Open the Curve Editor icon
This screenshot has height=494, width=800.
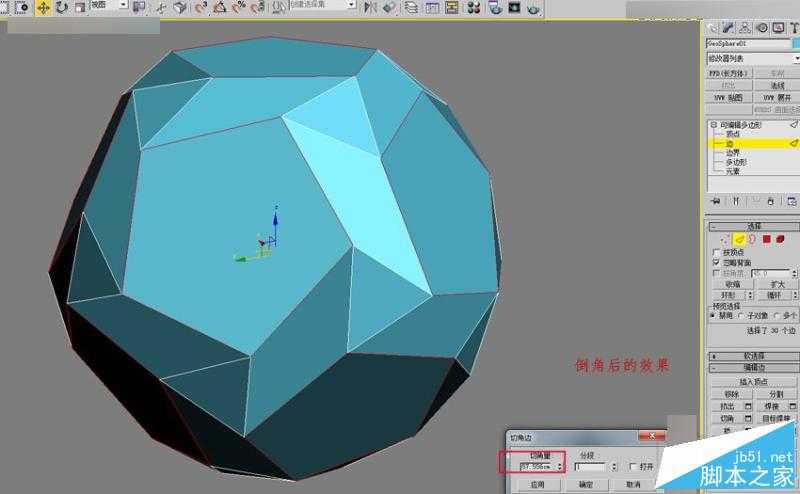pyautogui.click(x=432, y=7)
